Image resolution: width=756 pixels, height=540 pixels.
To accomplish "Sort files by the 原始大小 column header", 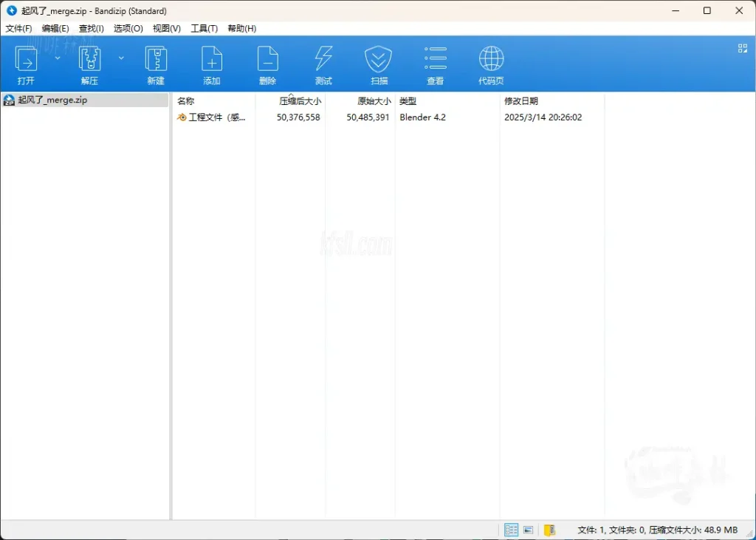I will tap(374, 100).
